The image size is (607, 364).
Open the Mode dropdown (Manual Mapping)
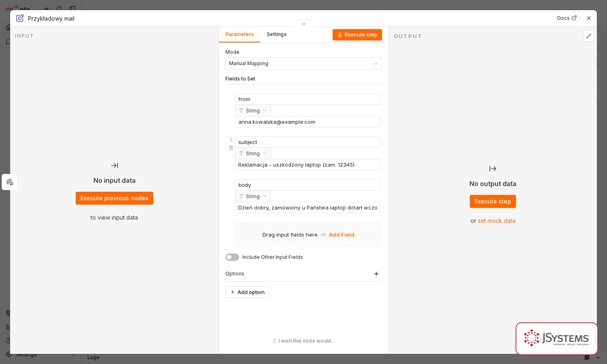coord(303,63)
